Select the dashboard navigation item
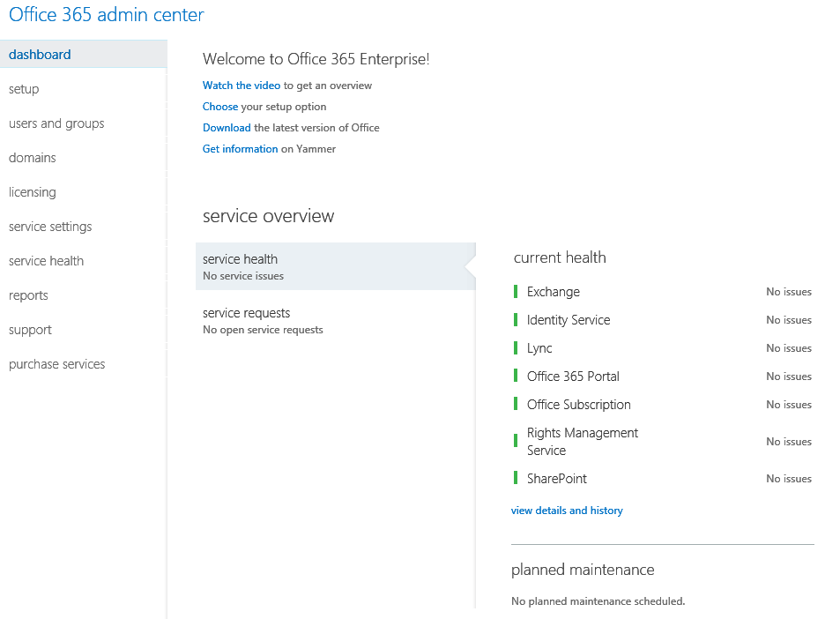 [x=40, y=55]
